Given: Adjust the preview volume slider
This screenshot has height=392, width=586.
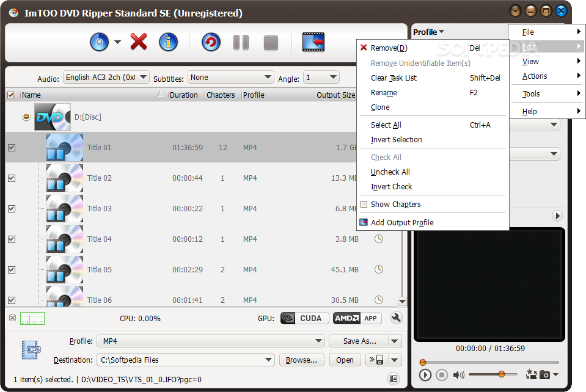Looking at the screenshot, I should tap(493, 374).
